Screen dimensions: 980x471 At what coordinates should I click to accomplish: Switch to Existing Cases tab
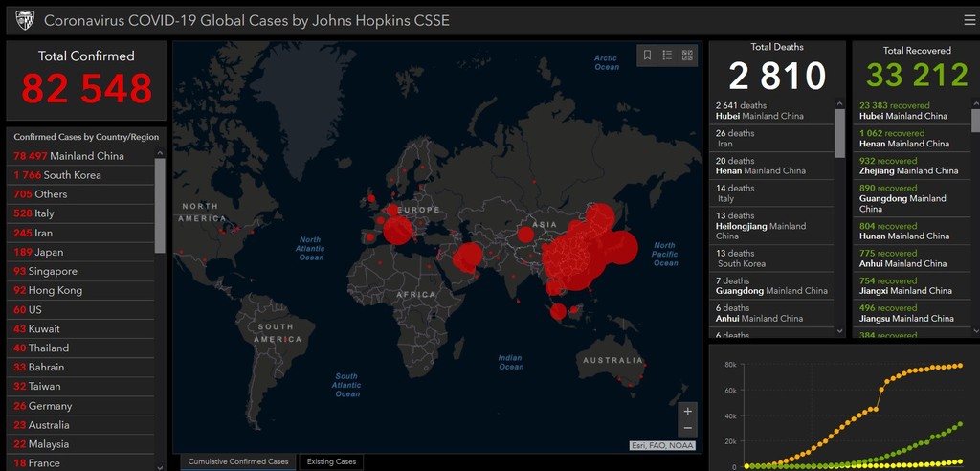tap(331, 461)
